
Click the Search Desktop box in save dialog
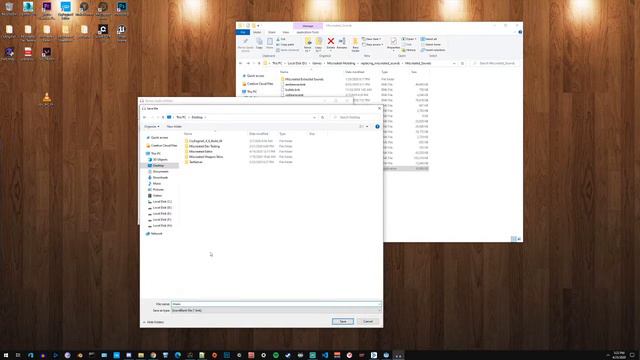tap(355, 117)
